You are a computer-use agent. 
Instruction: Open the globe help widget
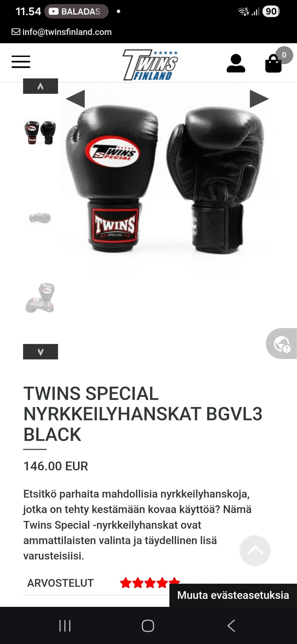pyautogui.click(x=282, y=344)
